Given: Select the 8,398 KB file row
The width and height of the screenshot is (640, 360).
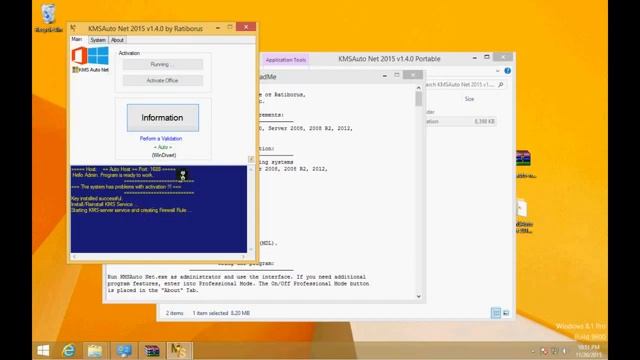Looking at the screenshot, I should pos(460,121).
